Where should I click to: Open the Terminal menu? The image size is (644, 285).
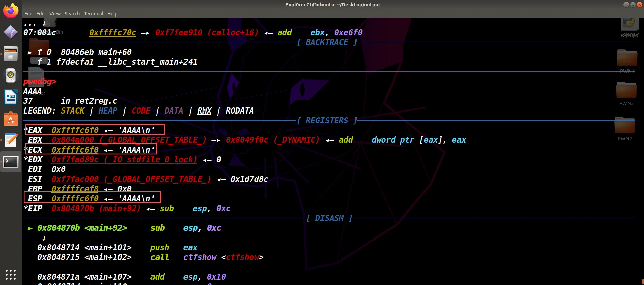93,14
